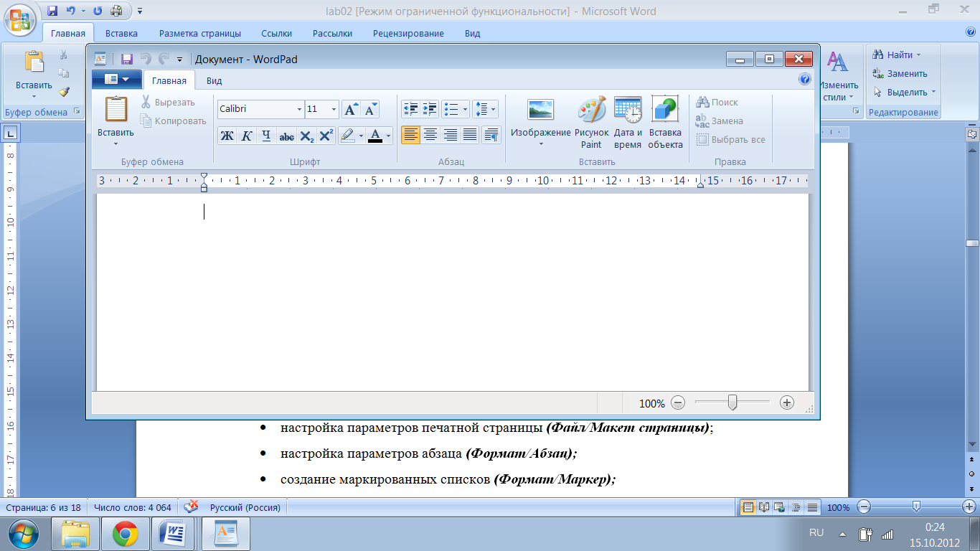Screen dimensions: 980x551
Task: Apply the black font color swatch in WordPad
Action: coord(374,136)
